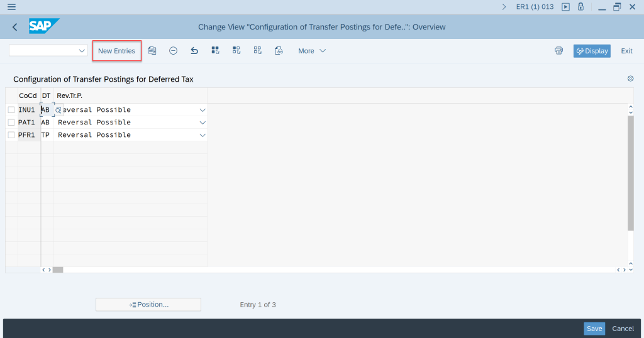Click the session play icon in title bar

click(565, 7)
